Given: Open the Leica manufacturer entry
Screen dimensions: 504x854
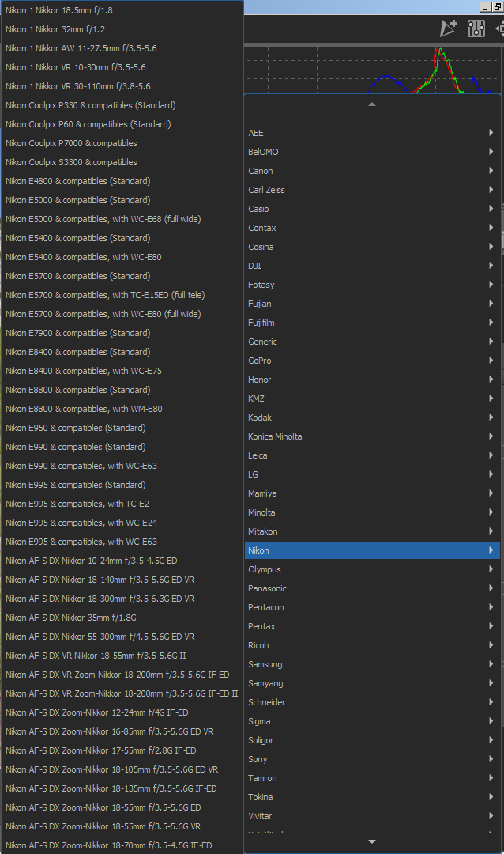Looking at the screenshot, I should (x=372, y=455).
